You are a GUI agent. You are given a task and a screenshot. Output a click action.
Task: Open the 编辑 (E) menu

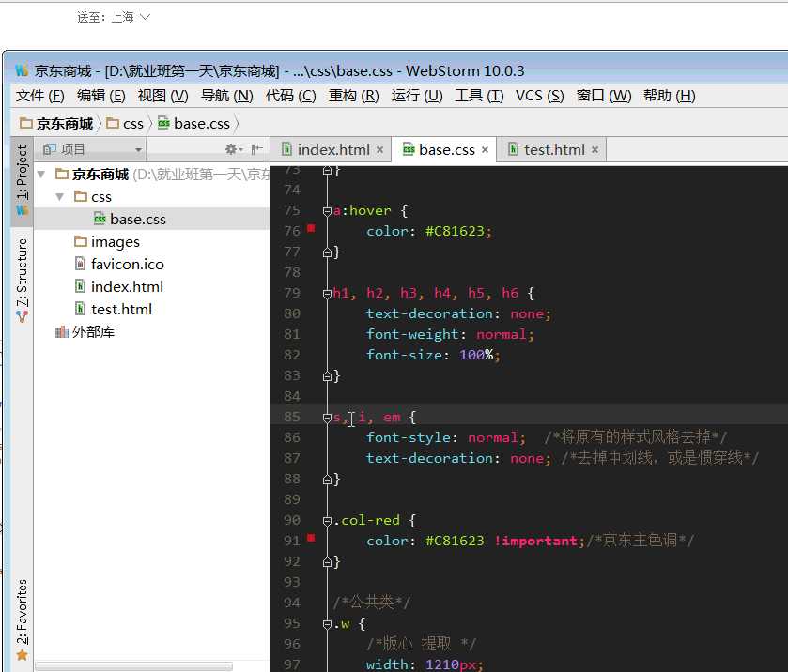(100, 96)
